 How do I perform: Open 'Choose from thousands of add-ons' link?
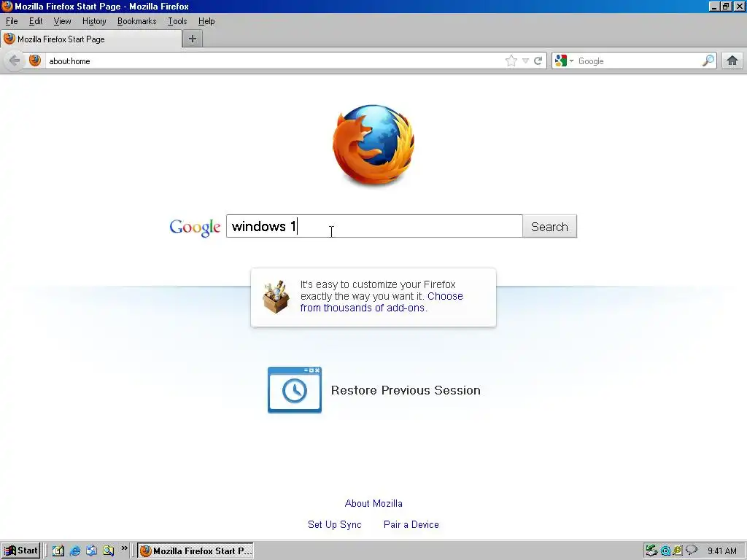(x=381, y=302)
